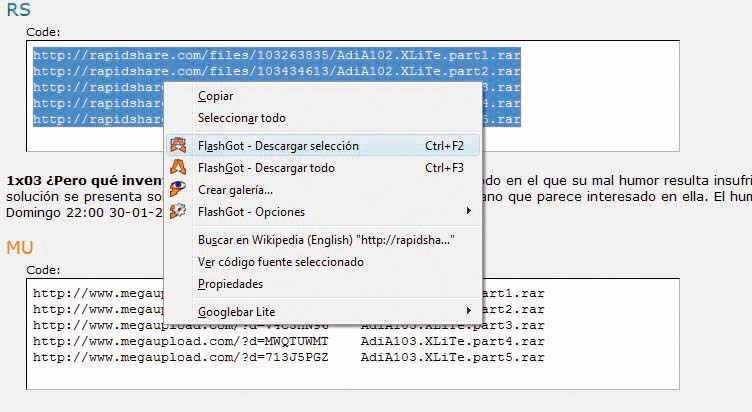752x412 pixels.
Task: Click the FlashGot Opciones gear icon
Action: [x=178, y=212]
